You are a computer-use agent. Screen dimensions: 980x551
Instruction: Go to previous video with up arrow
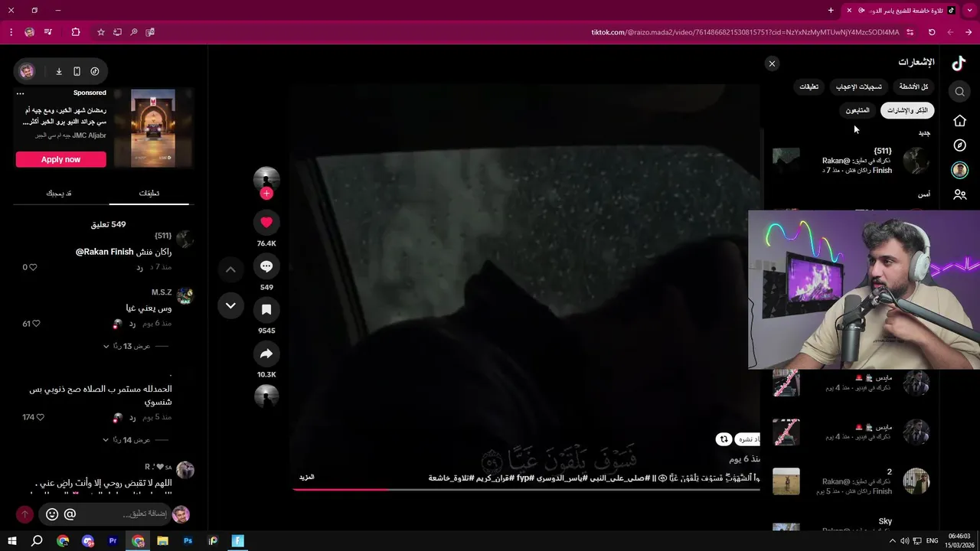coord(230,269)
